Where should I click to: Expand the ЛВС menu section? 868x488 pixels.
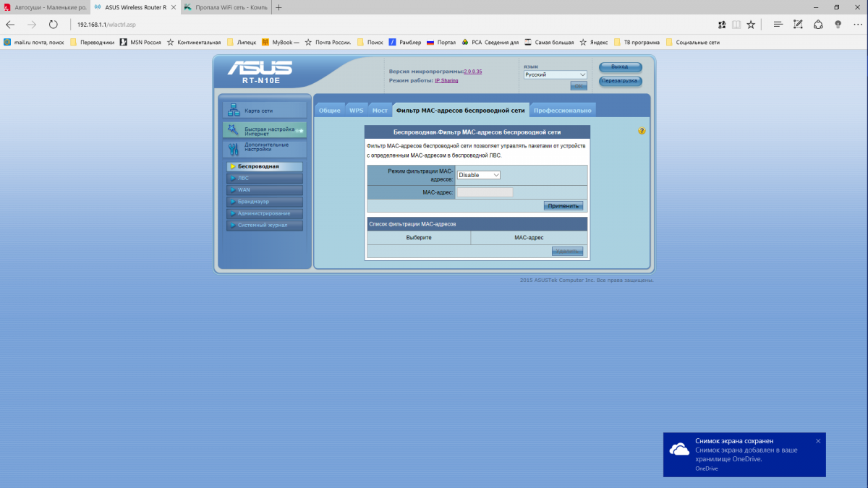(x=264, y=178)
